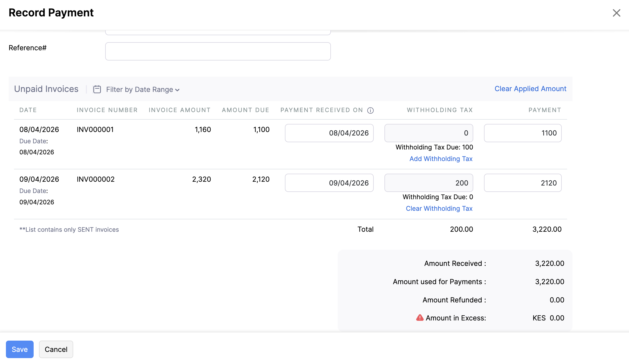
Task: Edit payment received date for INV000001
Action: coord(329,133)
